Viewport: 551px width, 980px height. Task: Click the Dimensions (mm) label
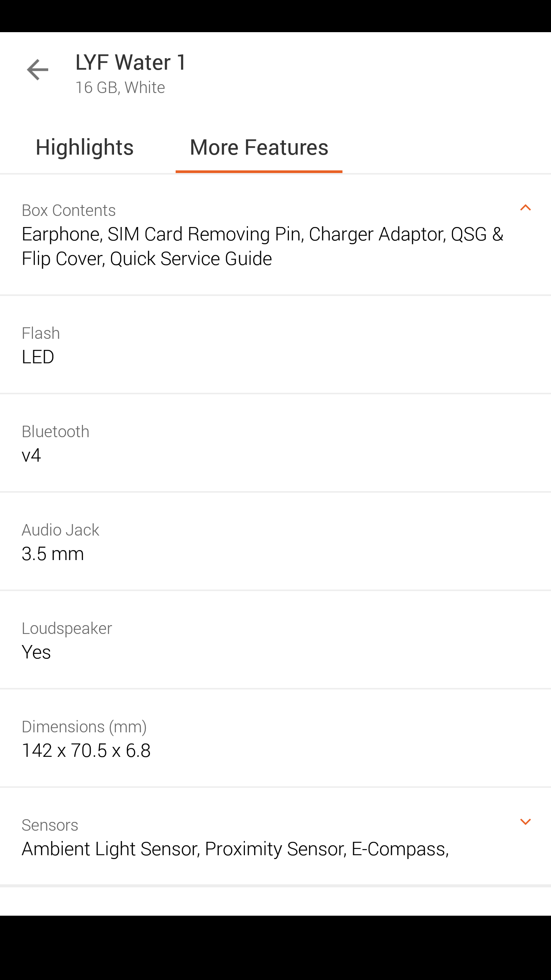[x=84, y=727]
